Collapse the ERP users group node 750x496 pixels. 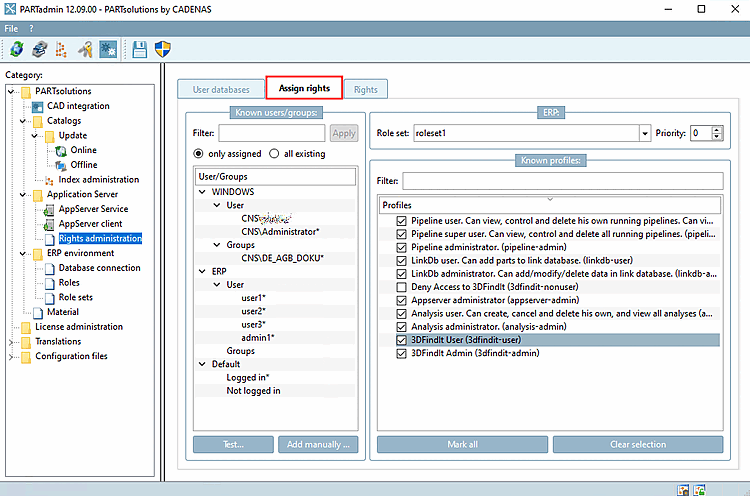[x=202, y=271]
